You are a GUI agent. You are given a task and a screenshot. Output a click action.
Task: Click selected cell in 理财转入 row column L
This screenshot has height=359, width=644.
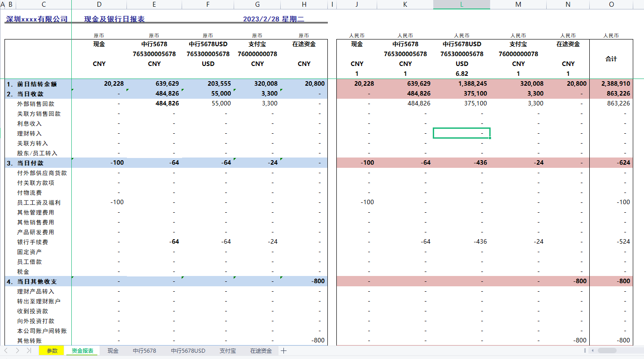coord(461,133)
